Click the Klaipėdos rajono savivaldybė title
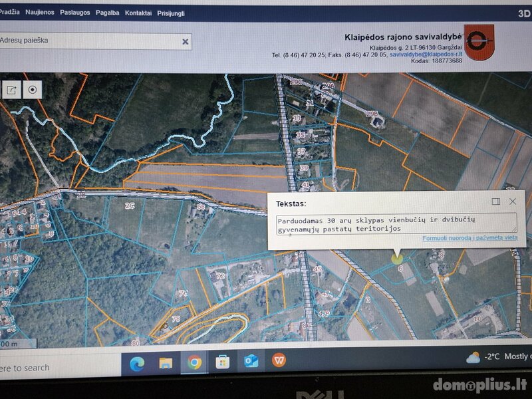 403,37
